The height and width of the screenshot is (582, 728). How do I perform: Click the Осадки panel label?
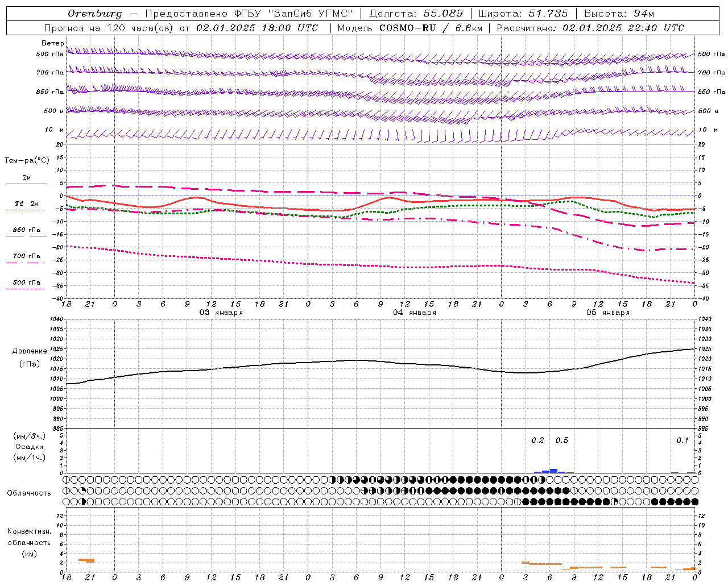tap(30, 447)
